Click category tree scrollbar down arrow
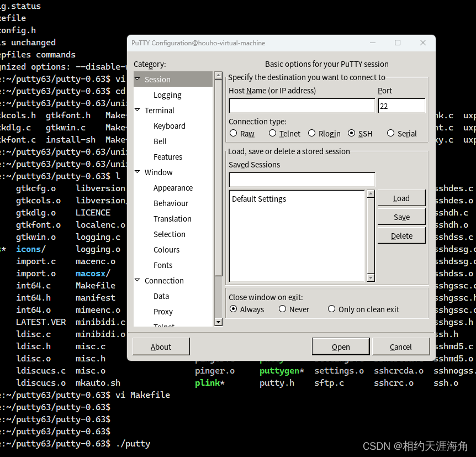 coord(218,322)
